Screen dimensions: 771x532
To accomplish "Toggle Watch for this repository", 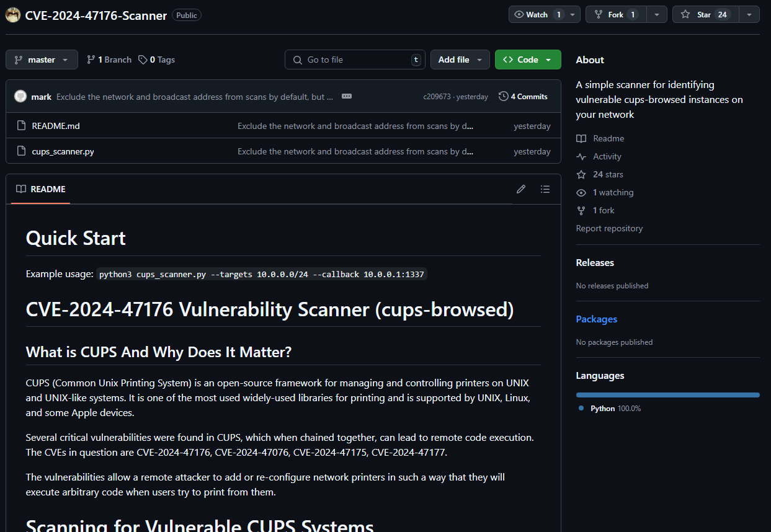I will coord(537,14).
